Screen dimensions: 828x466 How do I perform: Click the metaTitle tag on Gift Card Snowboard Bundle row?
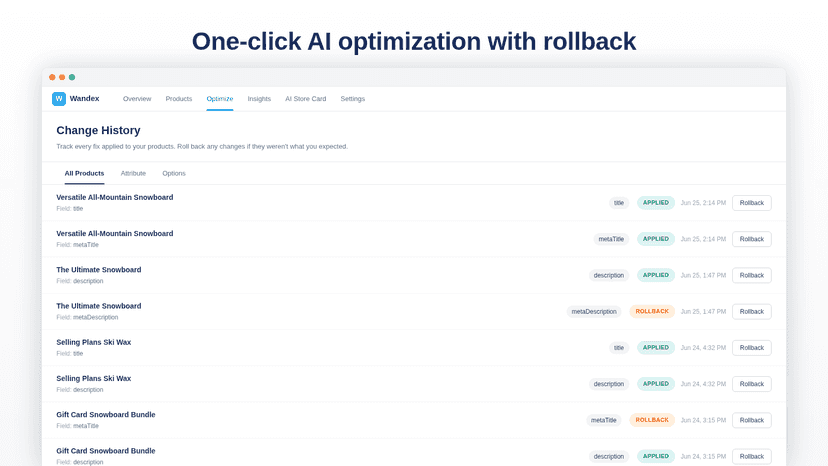click(x=604, y=420)
